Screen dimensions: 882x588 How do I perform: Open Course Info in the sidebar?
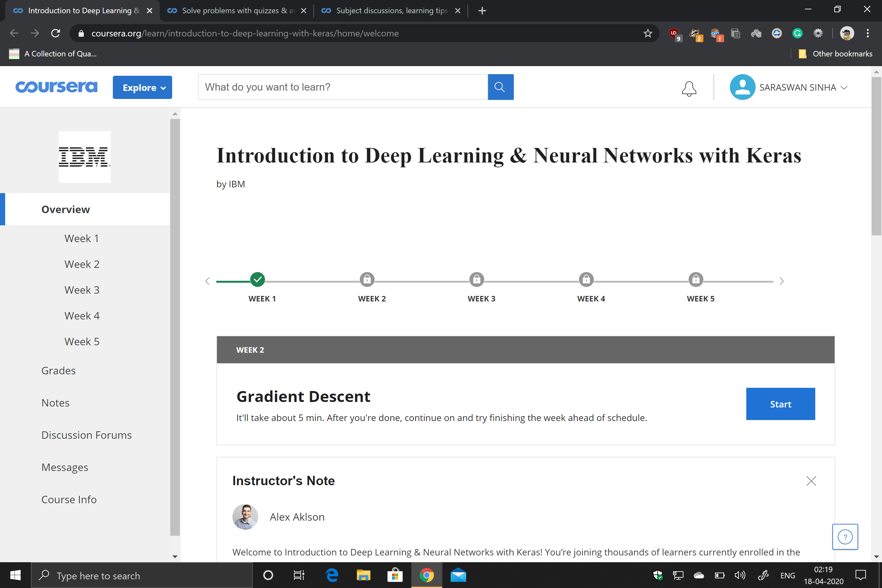coord(69,499)
